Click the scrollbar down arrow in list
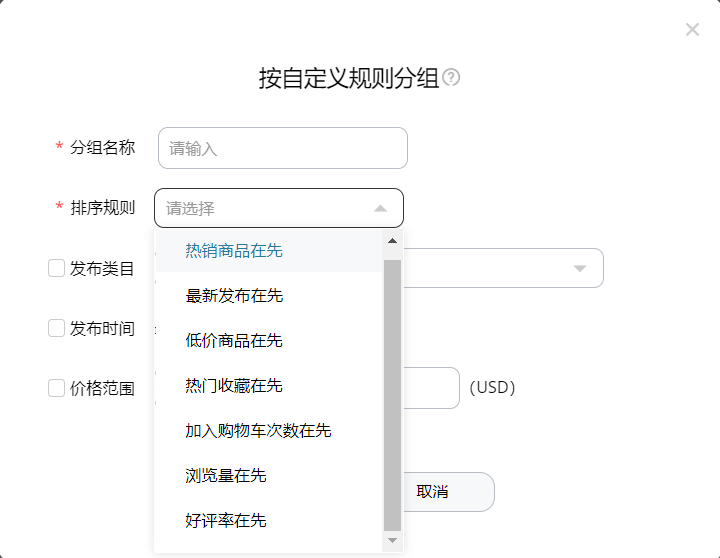The image size is (720, 558). pyautogui.click(x=392, y=540)
